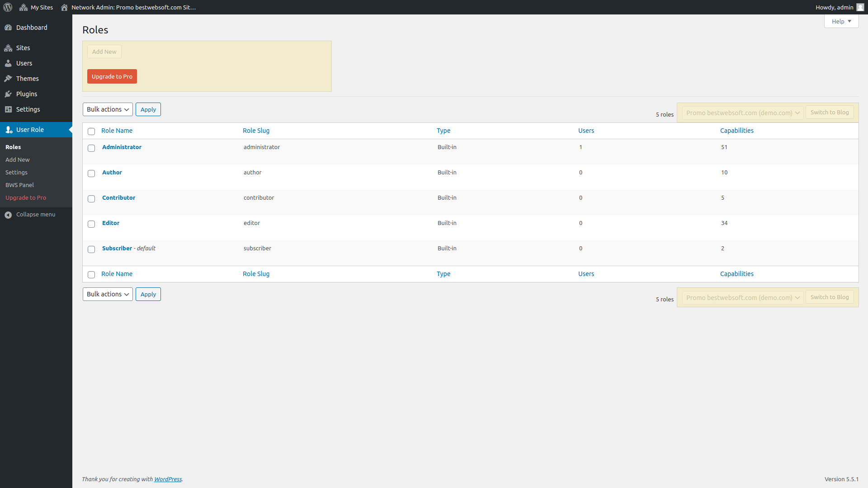Image resolution: width=868 pixels, height=488 pixels.
Task: Click the Dashboard gauge icon
Action: click(8, 28)
